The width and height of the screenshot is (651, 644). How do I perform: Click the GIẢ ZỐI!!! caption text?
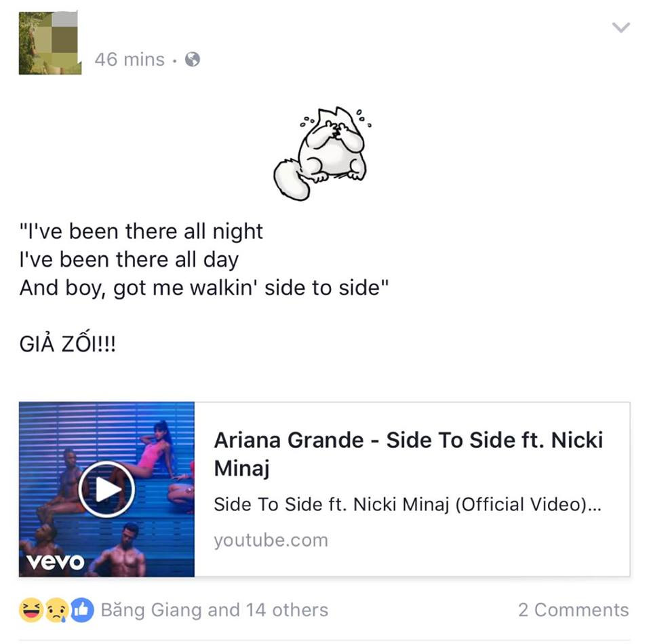pyautogui.click(x=68, y=343)
